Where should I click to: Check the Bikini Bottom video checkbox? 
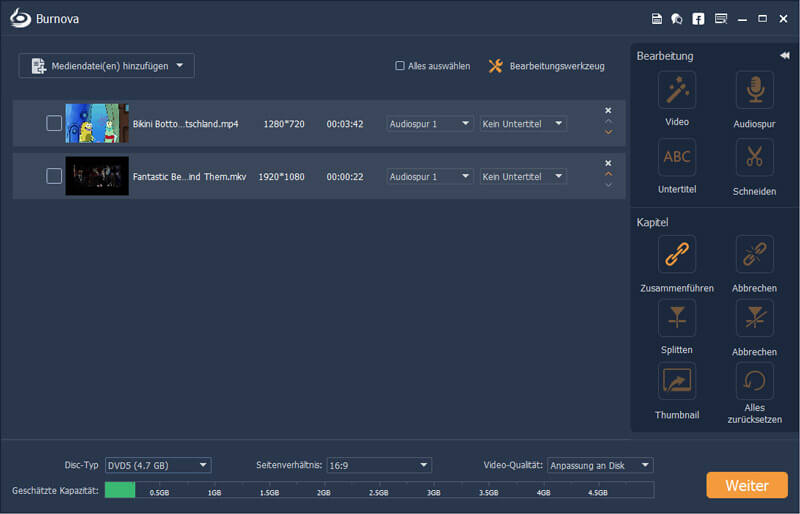(54, 123)
